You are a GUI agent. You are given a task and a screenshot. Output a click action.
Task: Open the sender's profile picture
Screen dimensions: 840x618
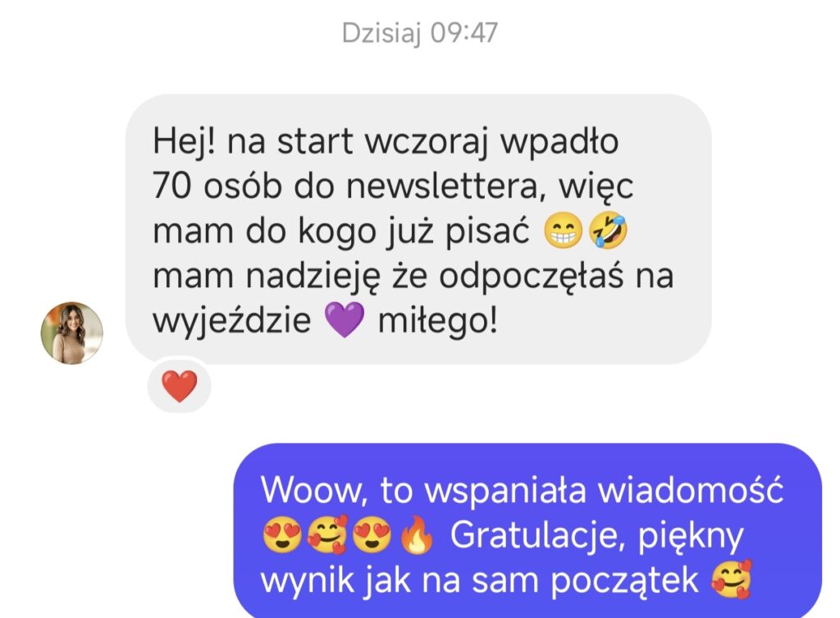(x=72, y=333)
